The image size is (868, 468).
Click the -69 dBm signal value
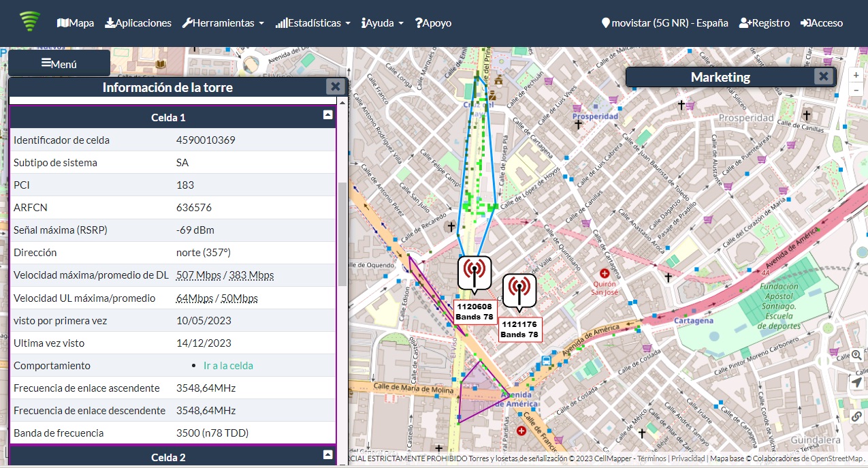(x=195, y=230)
